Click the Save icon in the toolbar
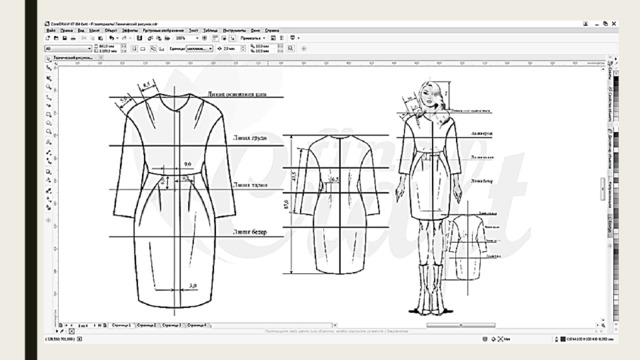This screenshot has height=360, width=640. click(64, 38)
